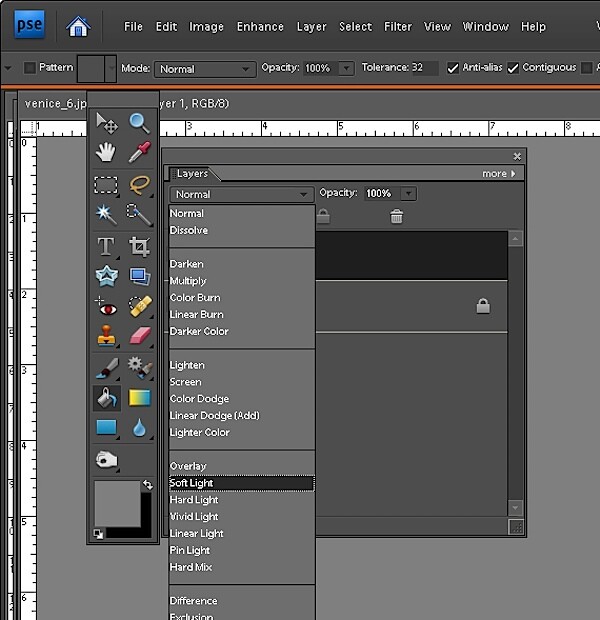Open the Image menu
Image resolution: width=600 pixels, height=620 pixels.
206,27
